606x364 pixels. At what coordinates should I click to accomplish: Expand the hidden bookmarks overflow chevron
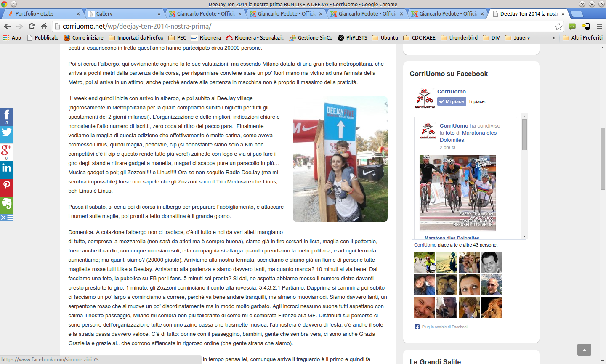click(x=554, y=38)
